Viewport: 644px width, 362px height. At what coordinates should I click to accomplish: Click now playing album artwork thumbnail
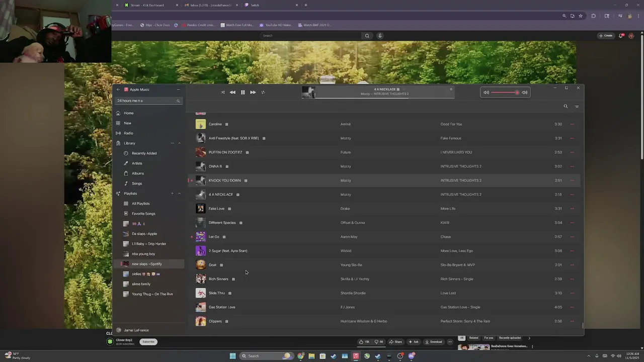[308, 92]
